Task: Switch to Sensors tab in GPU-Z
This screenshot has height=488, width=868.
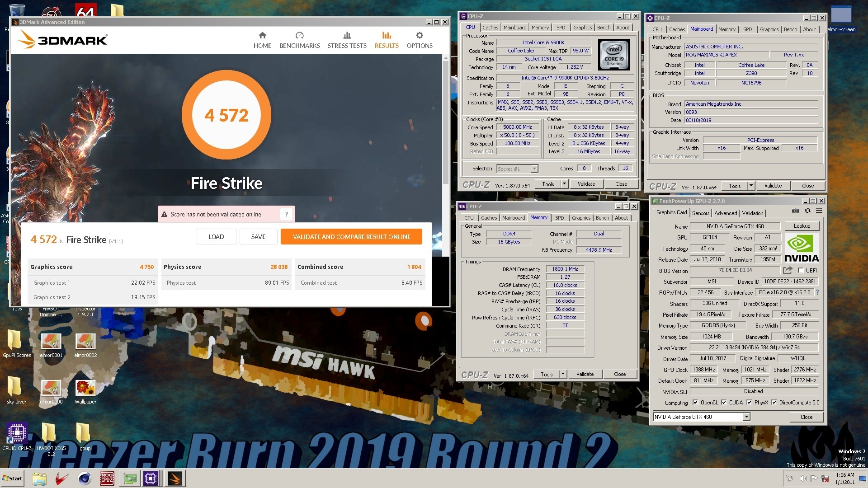Action: pos(701,213)
